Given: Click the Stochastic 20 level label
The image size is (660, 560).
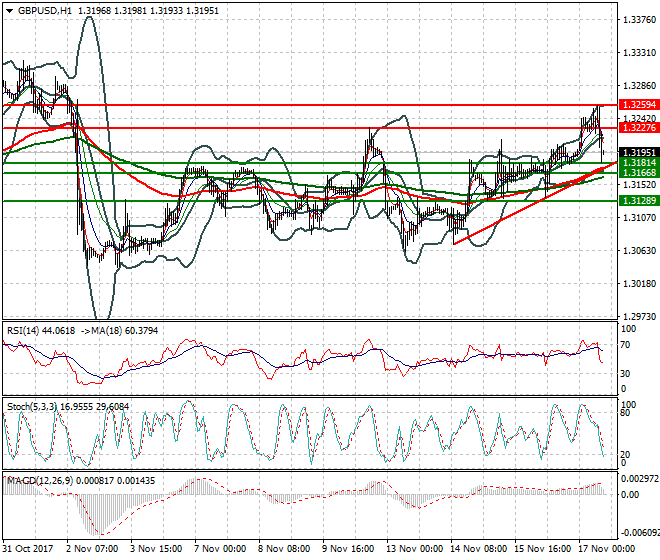Looking at the screenshot, I should point(626,454).
